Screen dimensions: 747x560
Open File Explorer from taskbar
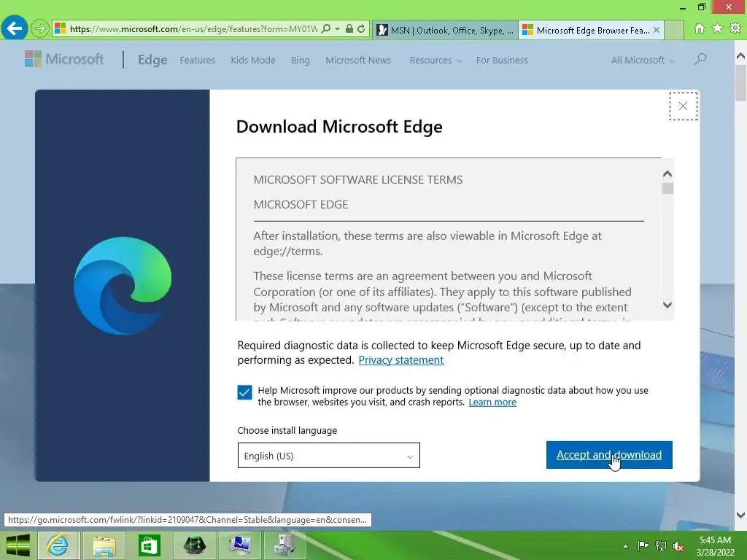point(104,545)
